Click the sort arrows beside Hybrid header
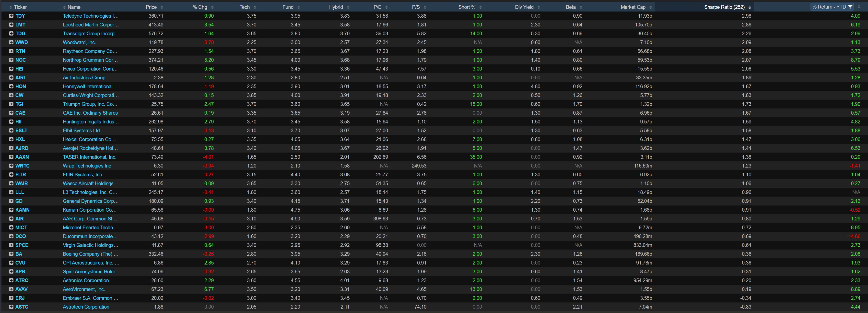The height and width of the screenshot is (313, 868). tap(348, 7)
